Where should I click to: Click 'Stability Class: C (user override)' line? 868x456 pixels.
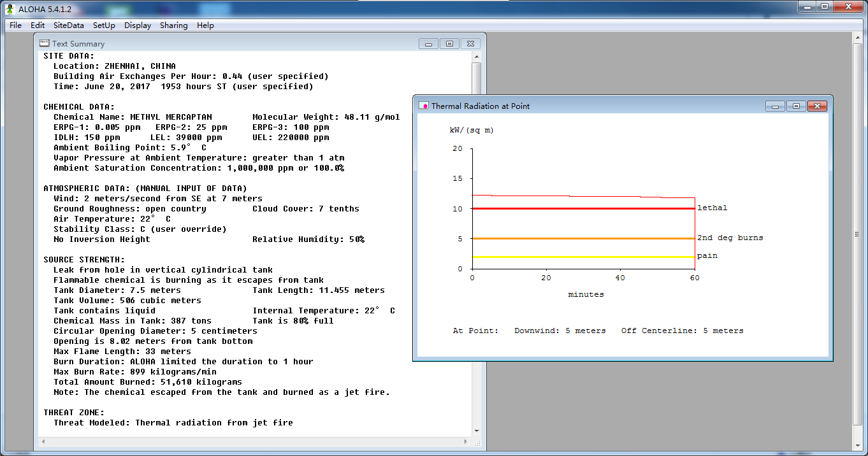click(140, 229)
